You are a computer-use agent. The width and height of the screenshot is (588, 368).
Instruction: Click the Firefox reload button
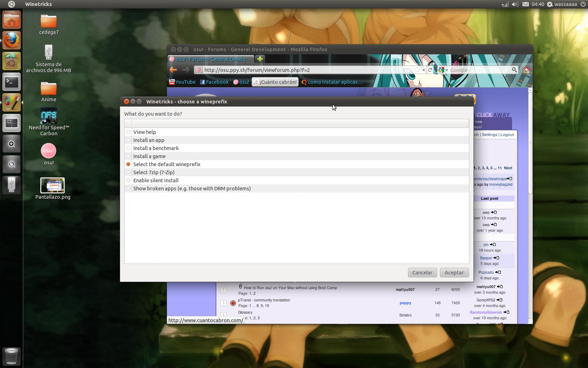[x=430, y=70]
